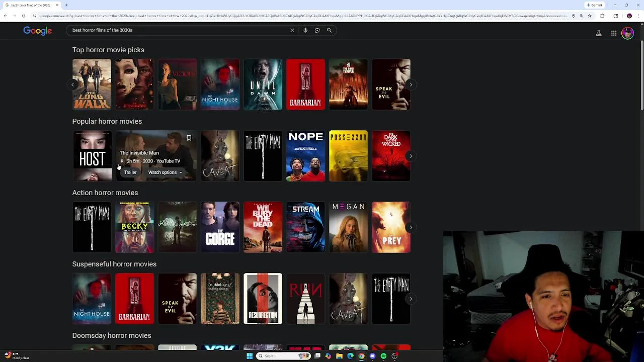The width and height of the screenshot is (644, 362).
Task: Open the Resurrection movie poster
Action: 263,299
